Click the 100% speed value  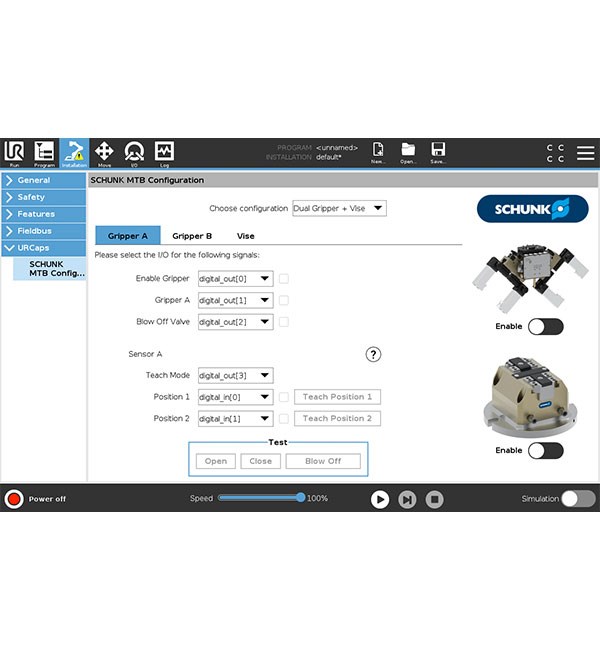click(317, 498)
